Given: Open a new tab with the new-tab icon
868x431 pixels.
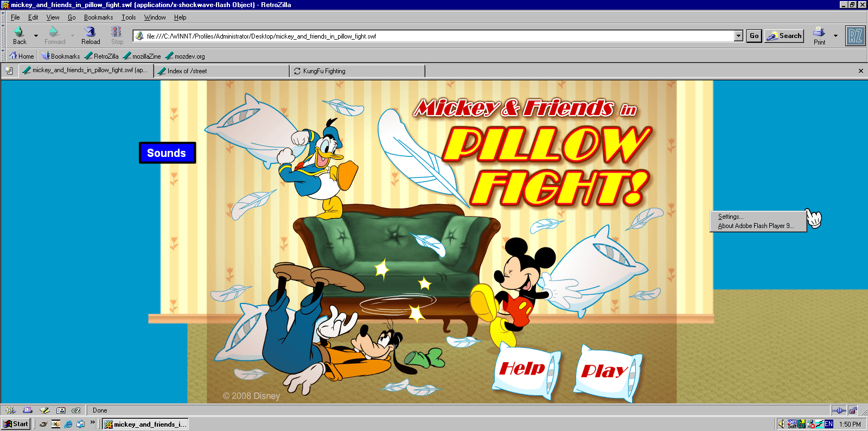Looking at the screenshot, I should tap(9, 71).
